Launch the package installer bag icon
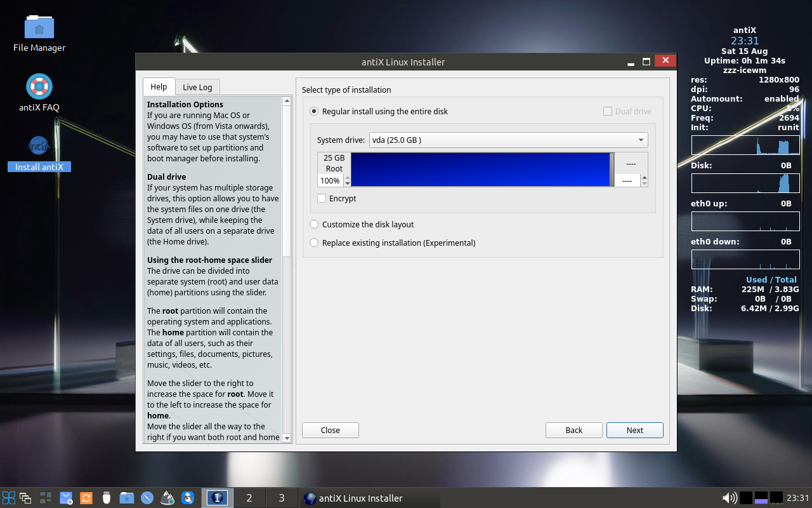Viewport: 812px width, 508px height. pos(66,498)
